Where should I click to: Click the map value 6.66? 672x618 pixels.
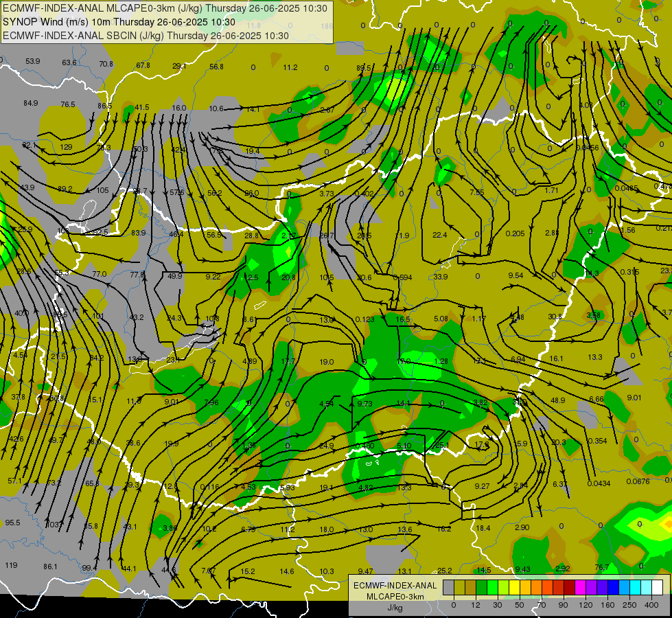tap(596, 399)
